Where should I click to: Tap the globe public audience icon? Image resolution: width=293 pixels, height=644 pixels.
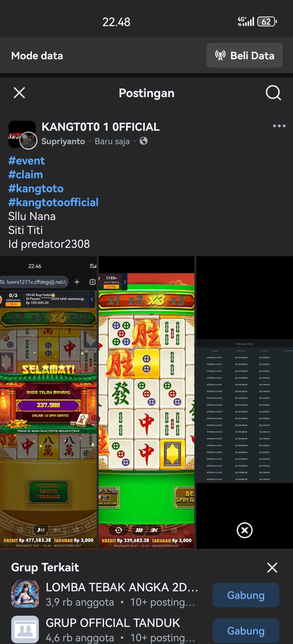point(143,141)
